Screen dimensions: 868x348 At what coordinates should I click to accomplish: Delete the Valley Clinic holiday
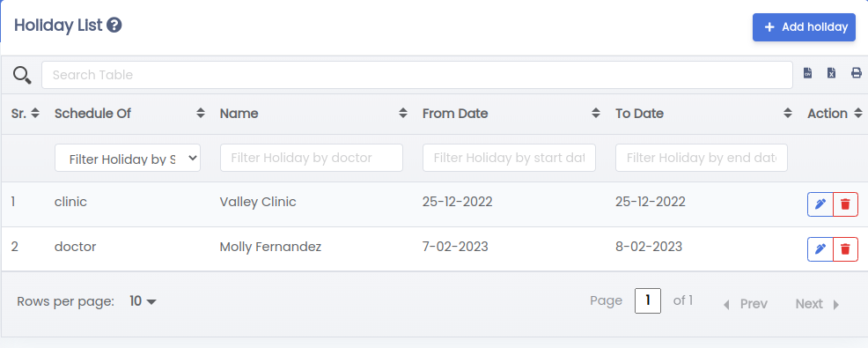tap(845, 204)
